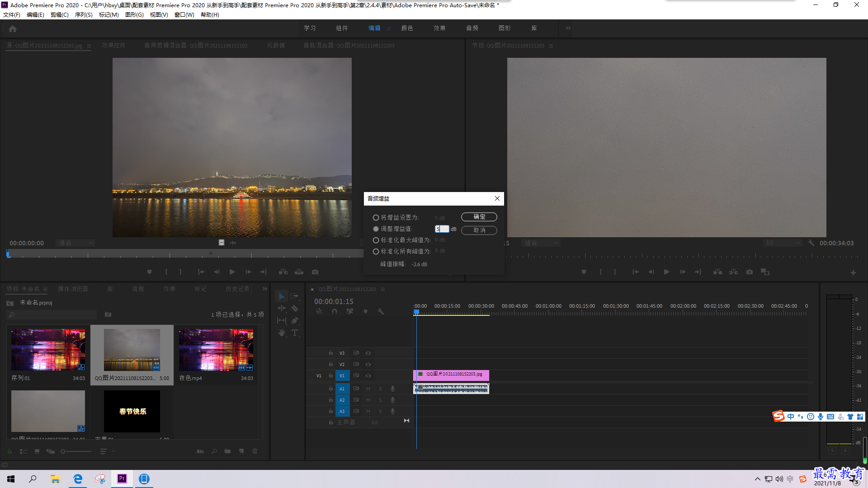Switch project panel to freeform view

[51, 451]
